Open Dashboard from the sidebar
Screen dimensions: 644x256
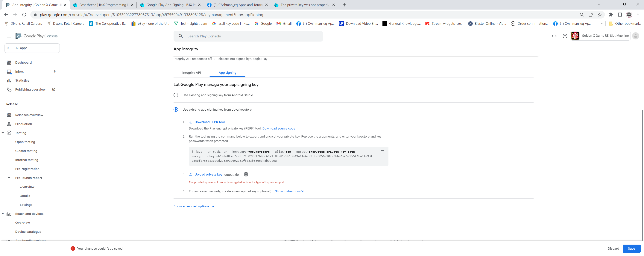23,63
